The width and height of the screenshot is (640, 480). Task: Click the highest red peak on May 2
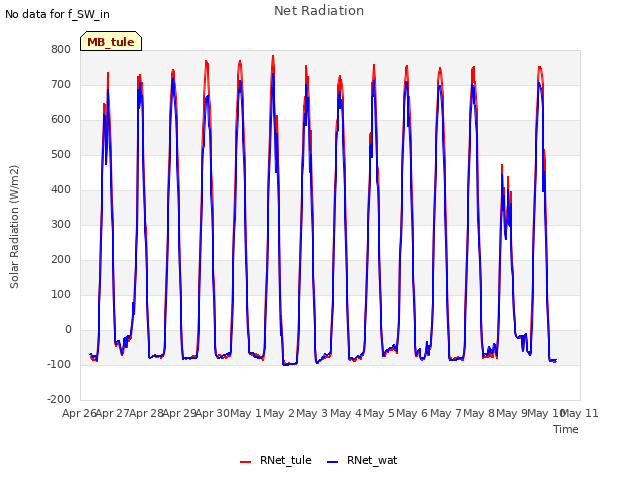(273, 56)
